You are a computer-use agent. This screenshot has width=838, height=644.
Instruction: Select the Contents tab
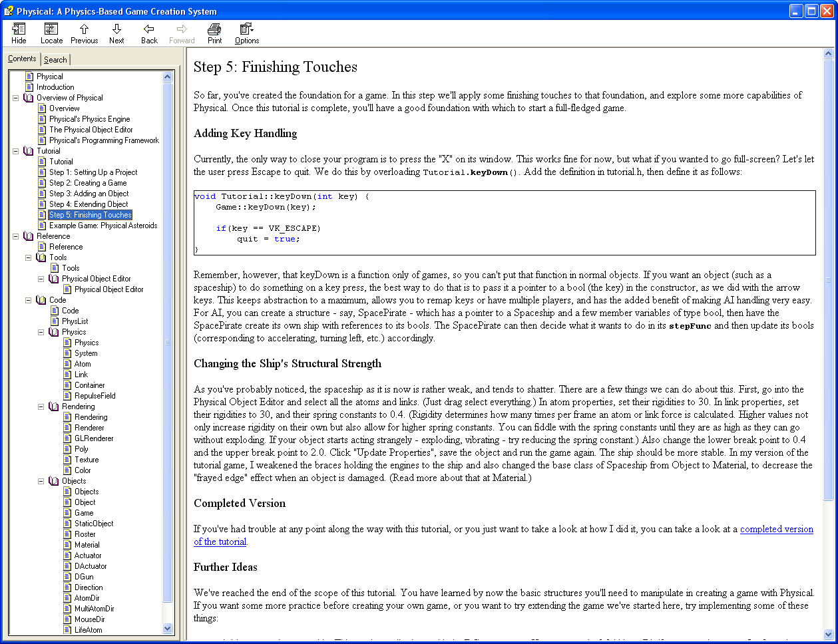(x=22, y=59)
